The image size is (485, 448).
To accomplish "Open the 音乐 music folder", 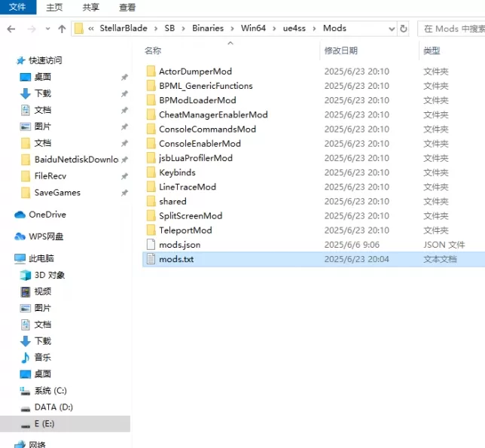I will click(42, 358).
